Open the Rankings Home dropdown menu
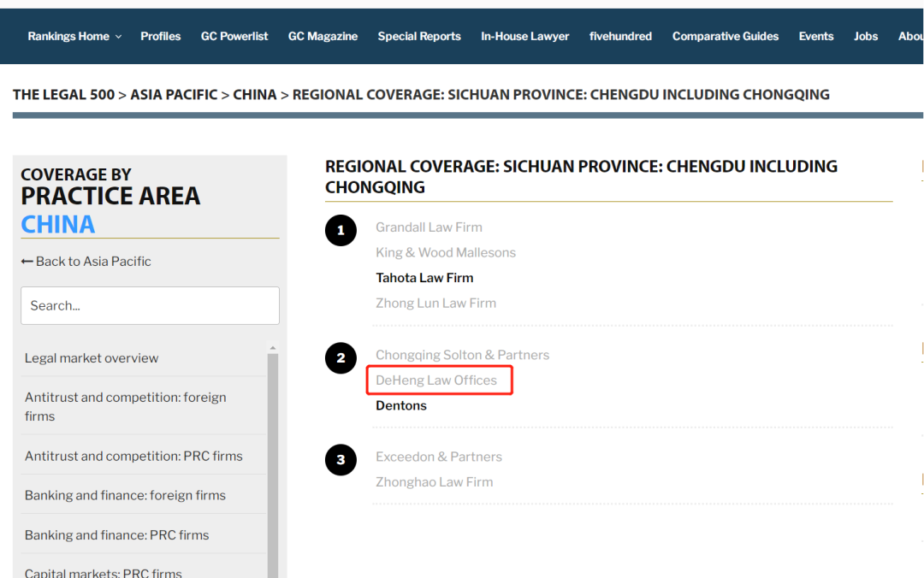This screenshot has height=578, width=924. (x=74, y=37)
